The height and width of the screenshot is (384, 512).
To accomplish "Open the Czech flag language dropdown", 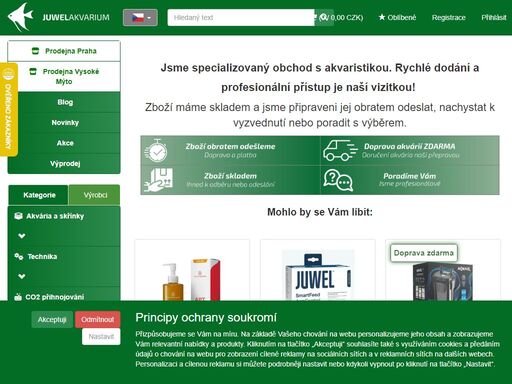I will 140,17.
